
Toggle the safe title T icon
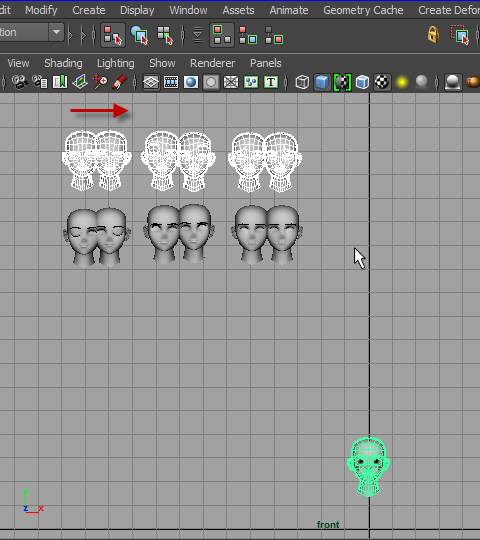pos(271,82)
